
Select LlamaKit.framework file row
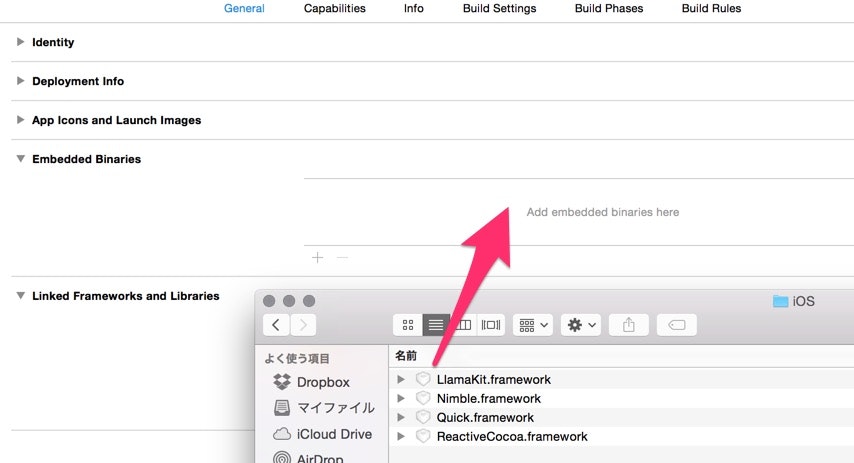pyautogui.click(x=621, y=379)
